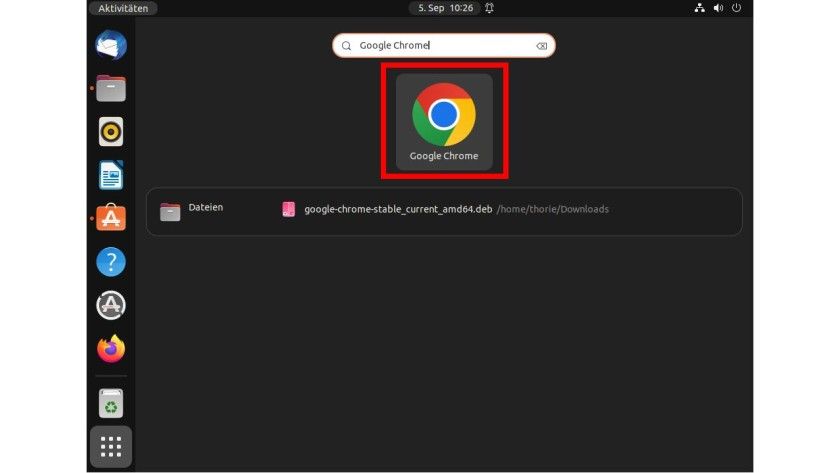
Task: Open the power menu icon
Action: [737, 8]
